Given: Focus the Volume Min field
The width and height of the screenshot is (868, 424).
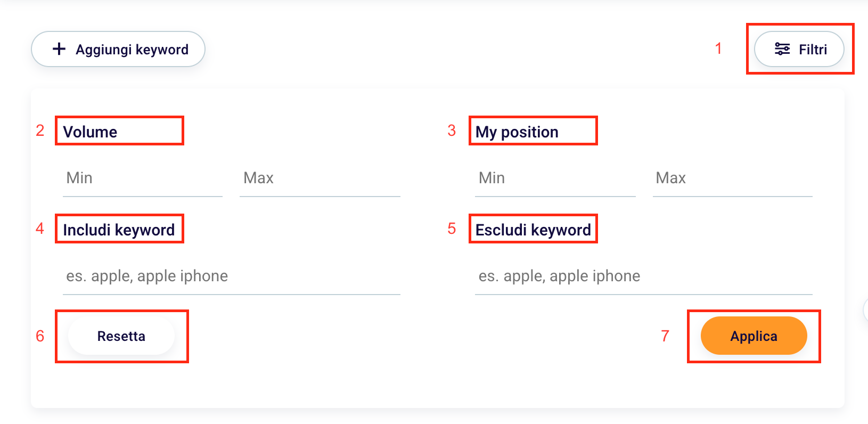Looking at the screenshot, I should click(x=142, y=178).
